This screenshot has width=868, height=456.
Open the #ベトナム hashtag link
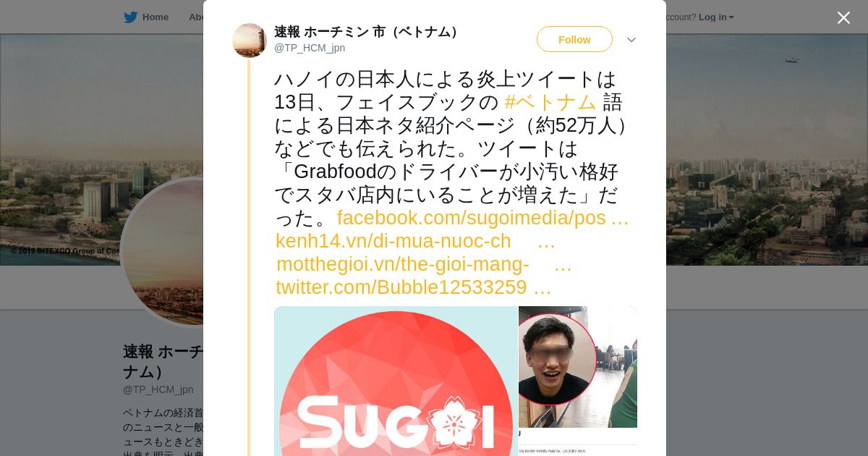coord(550,102)
